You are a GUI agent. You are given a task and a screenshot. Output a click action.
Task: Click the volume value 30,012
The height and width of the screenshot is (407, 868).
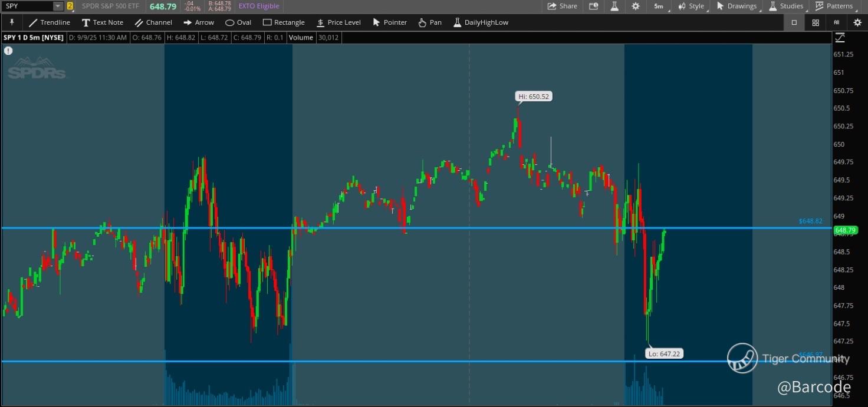tap(328, 38)
